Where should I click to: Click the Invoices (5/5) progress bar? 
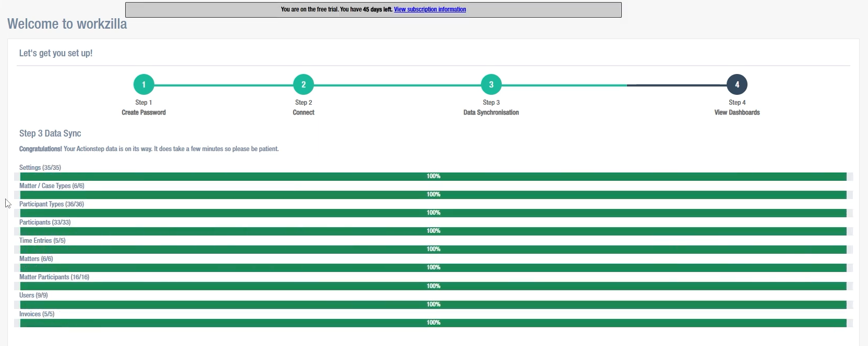(x=433, y=323)
